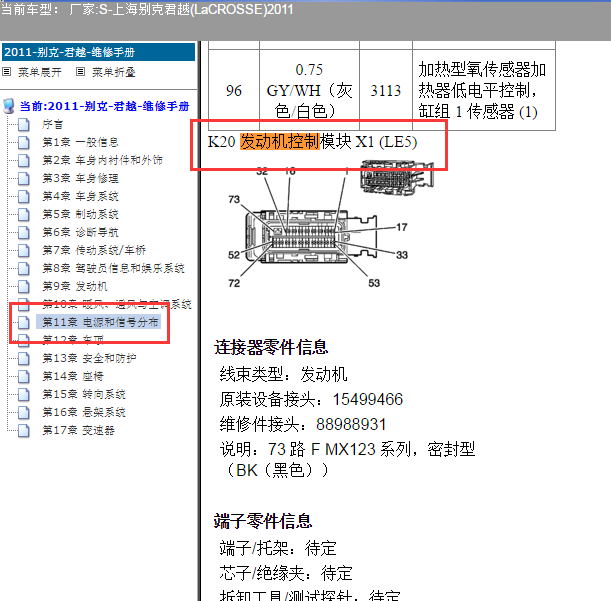
Task: Click table cell with circuit number 3113
Action: [386, 90]
